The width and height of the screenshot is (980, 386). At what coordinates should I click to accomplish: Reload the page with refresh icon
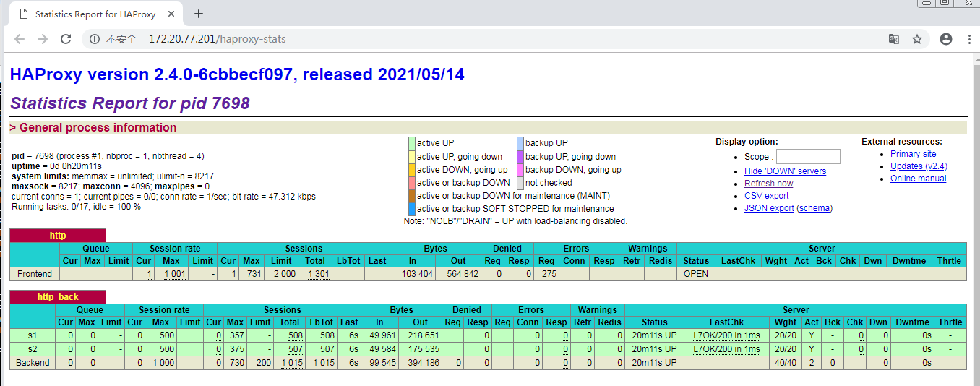(x=66, y=39)
